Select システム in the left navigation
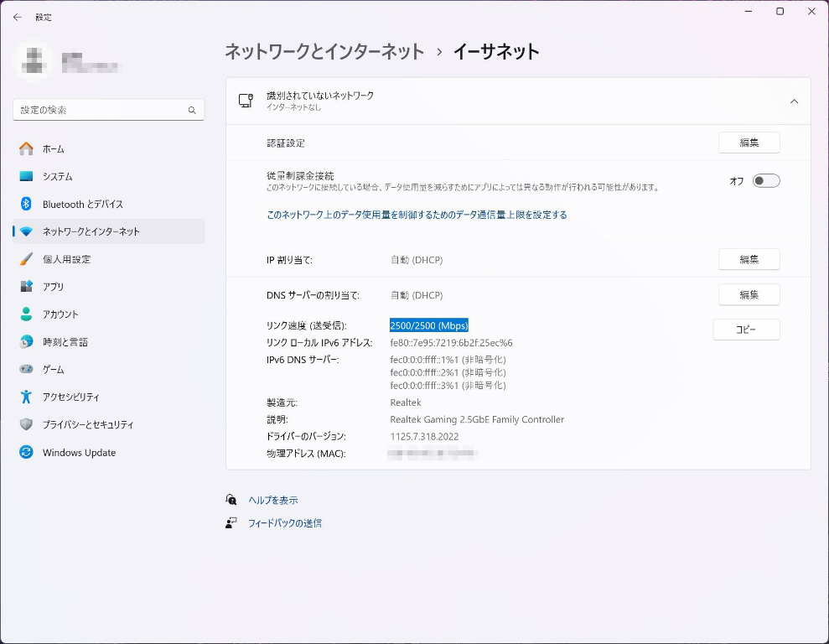 (x=57, y=176)
